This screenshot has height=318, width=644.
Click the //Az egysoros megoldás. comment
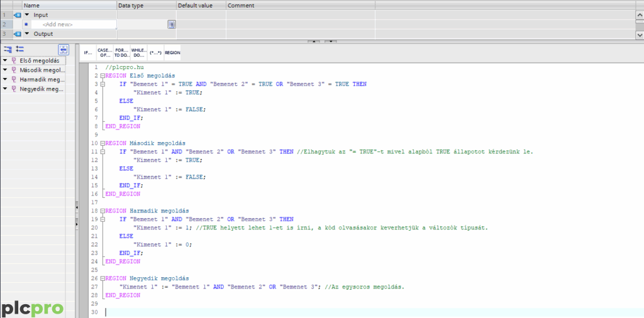coord(364,287)
